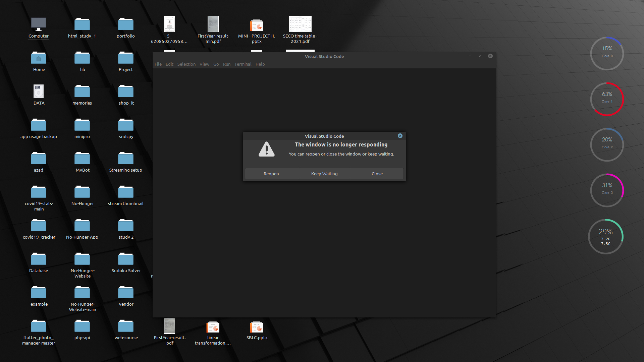Minimize the Visual Studio Code window
The height and width of the screenshot is (362, 644).
pos(470,56)
